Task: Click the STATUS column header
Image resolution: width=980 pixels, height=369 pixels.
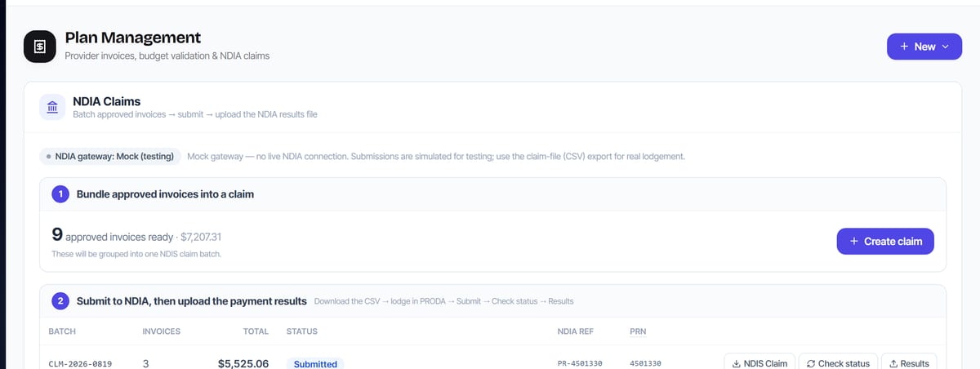Action: 301,331
